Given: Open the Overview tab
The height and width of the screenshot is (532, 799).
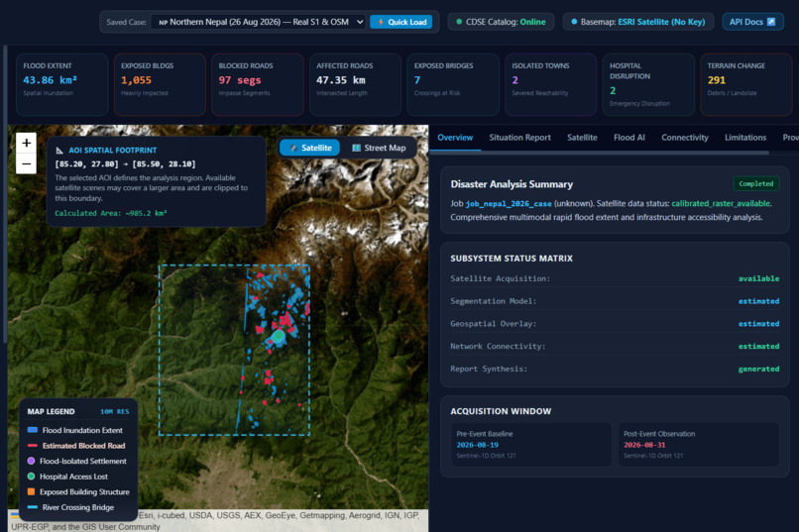Looking at the screenshot, I should pyautogui.click(x=455, y=138).
